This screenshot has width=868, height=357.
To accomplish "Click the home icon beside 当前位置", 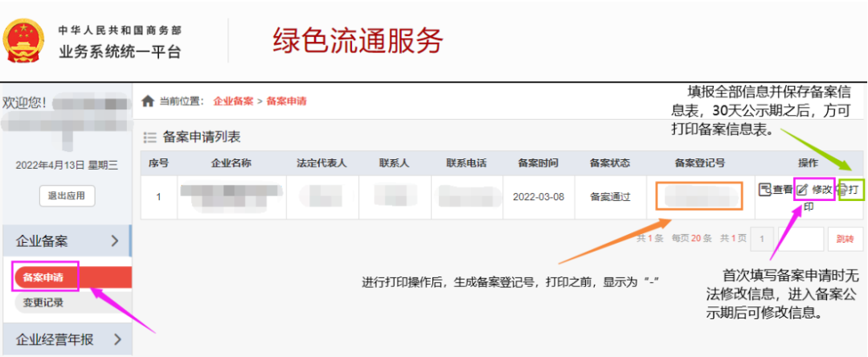I will (147, 101).
